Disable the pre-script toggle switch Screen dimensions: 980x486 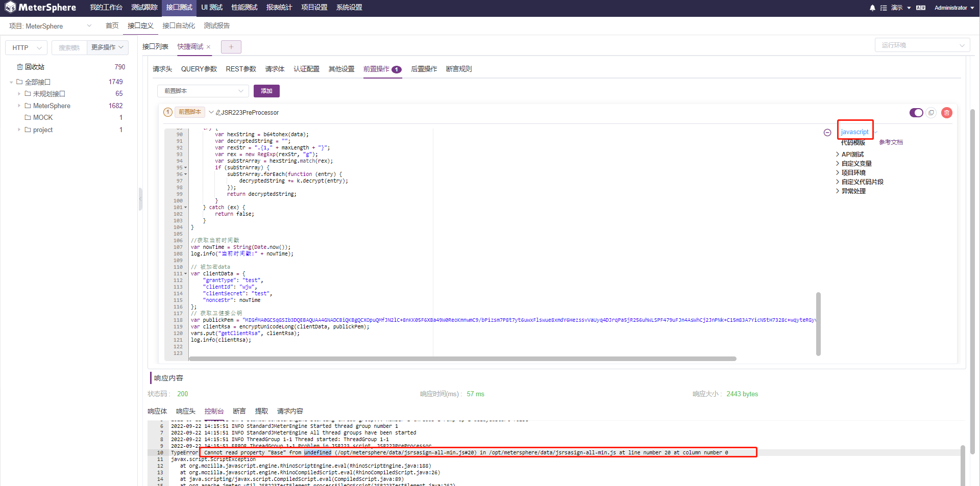tap(916, 113)
